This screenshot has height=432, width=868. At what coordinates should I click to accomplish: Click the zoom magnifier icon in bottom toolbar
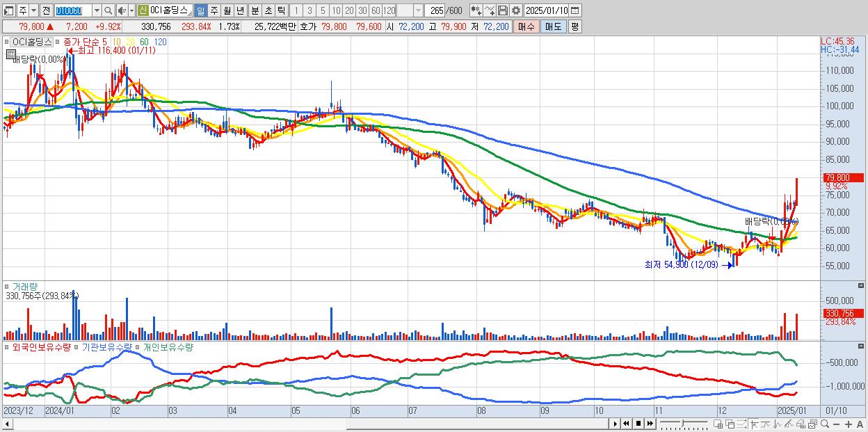825,424
